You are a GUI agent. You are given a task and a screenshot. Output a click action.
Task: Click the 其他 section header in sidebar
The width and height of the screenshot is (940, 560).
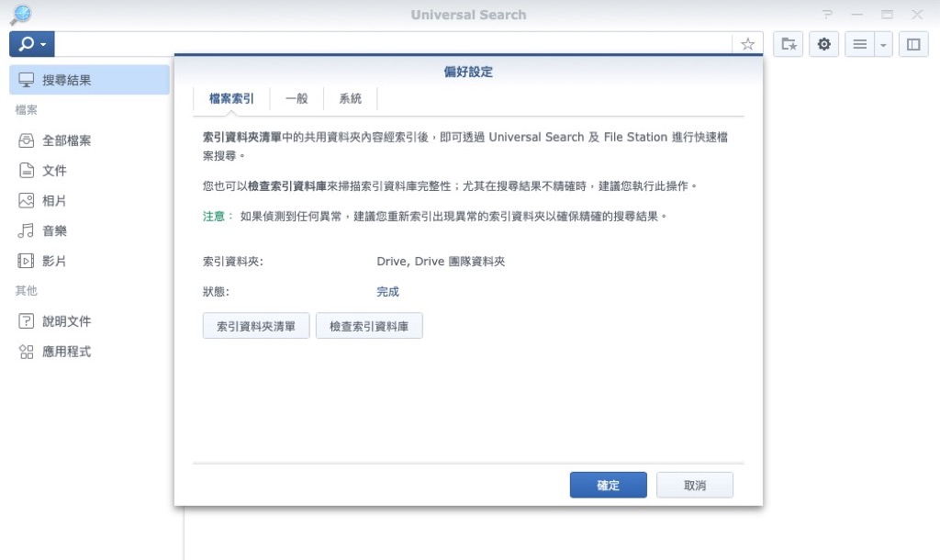(27, 291)
